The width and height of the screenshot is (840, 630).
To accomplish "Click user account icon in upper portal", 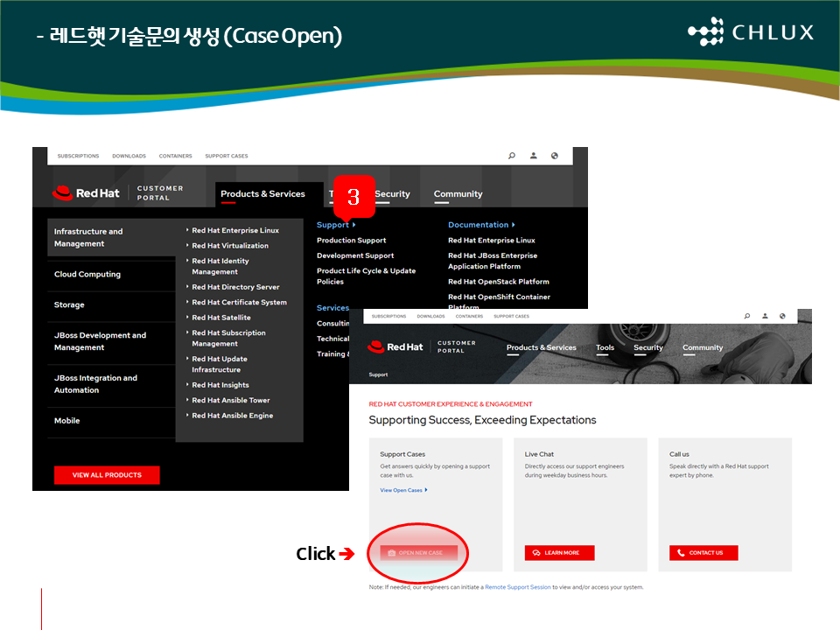I will pyautogui.click(x=534, y=156).
